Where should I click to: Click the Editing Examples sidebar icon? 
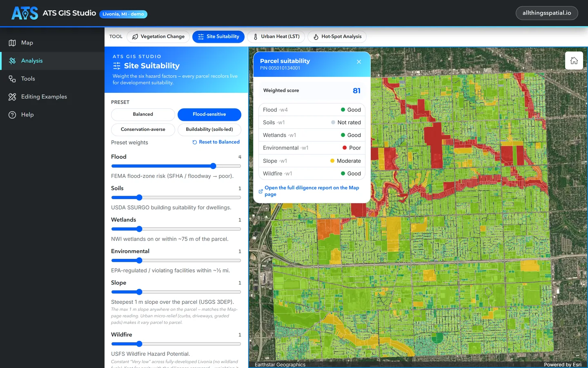point(12,97)
